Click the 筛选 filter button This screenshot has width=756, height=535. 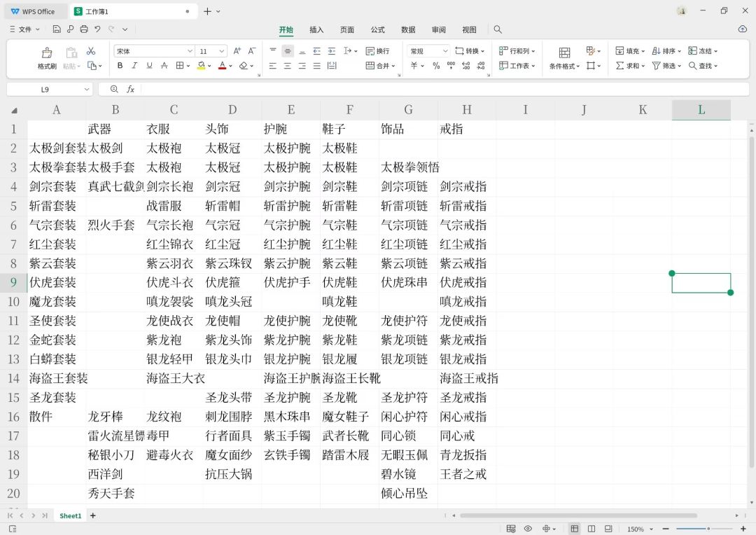[x=666, y=66]
